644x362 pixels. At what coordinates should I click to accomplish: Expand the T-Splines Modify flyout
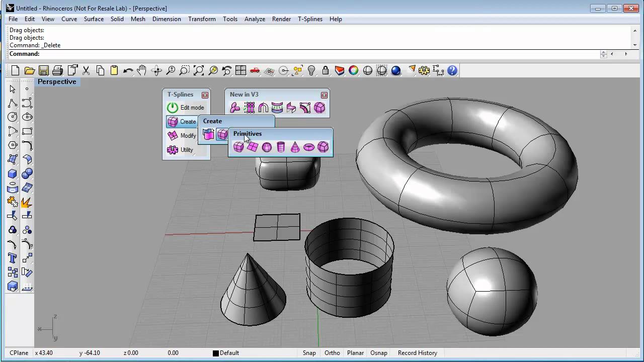coord(182,136)
